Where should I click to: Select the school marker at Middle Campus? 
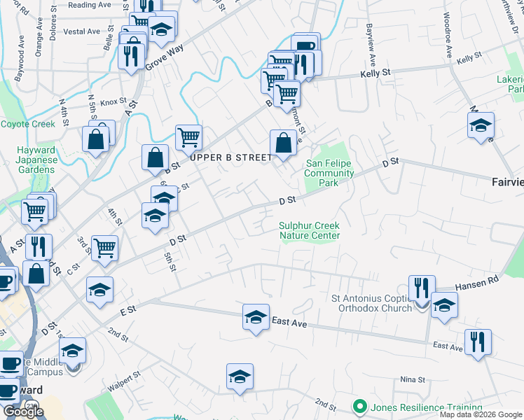[x=73, y=353]
